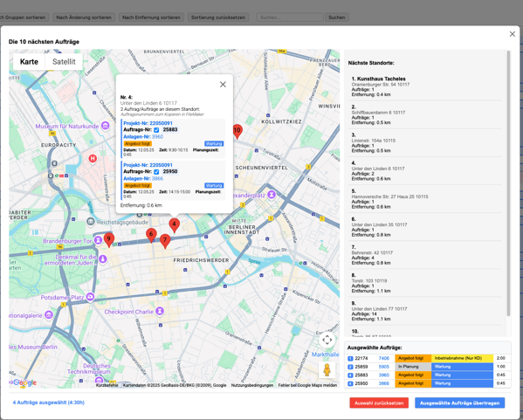Click Brandenburger Tor landmark icon
Screen dimensions: 523x420
[98, 240]
